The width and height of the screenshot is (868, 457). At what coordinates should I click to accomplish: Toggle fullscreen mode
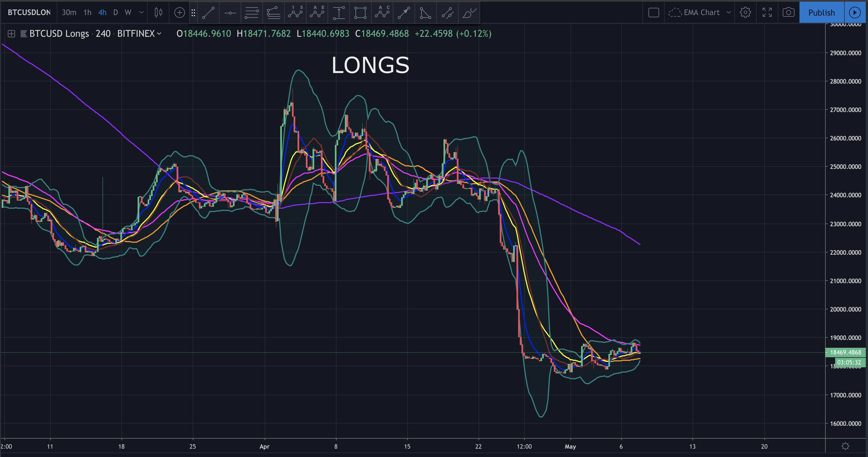pyautogui.click(x=767, y=13)
